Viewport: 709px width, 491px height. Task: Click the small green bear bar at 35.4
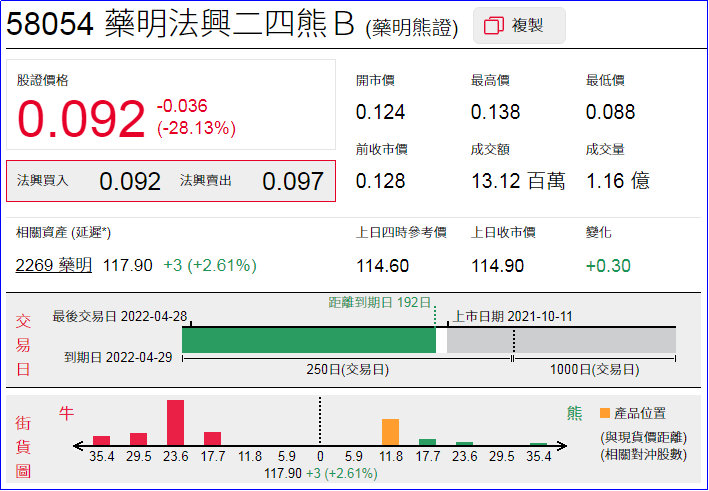click(x=539, y=444)
